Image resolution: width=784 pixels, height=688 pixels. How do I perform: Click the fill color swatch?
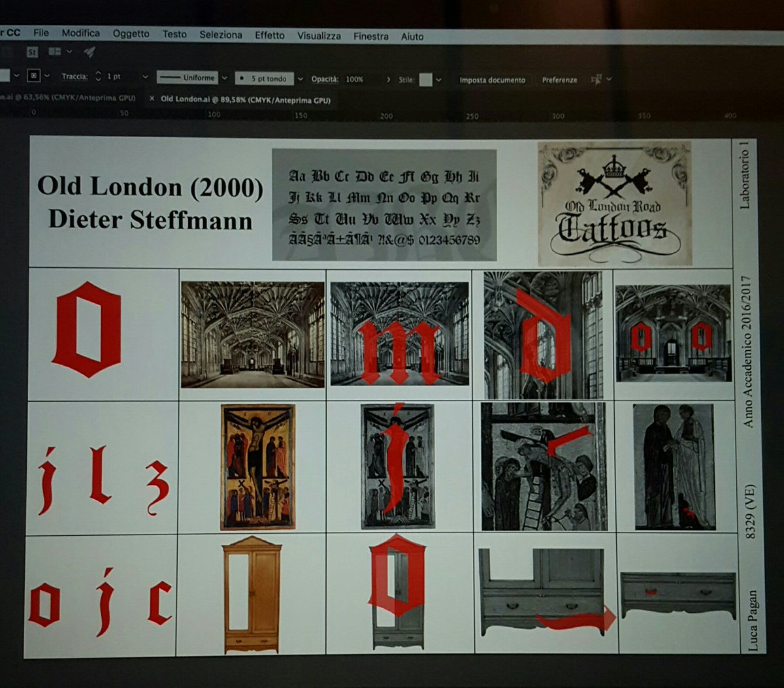(4, 75)
